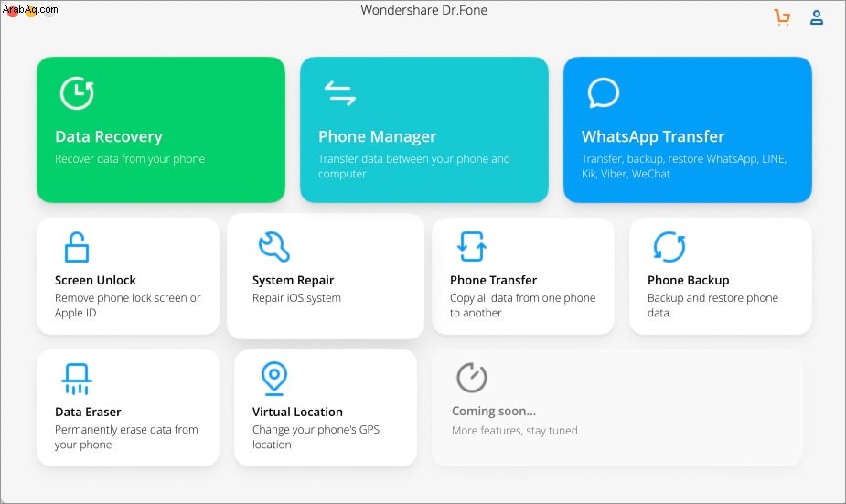This screenshot has height=504, width=846.
Task: Click the Phone Transfer device icon
Action: [x=472, y=247]
